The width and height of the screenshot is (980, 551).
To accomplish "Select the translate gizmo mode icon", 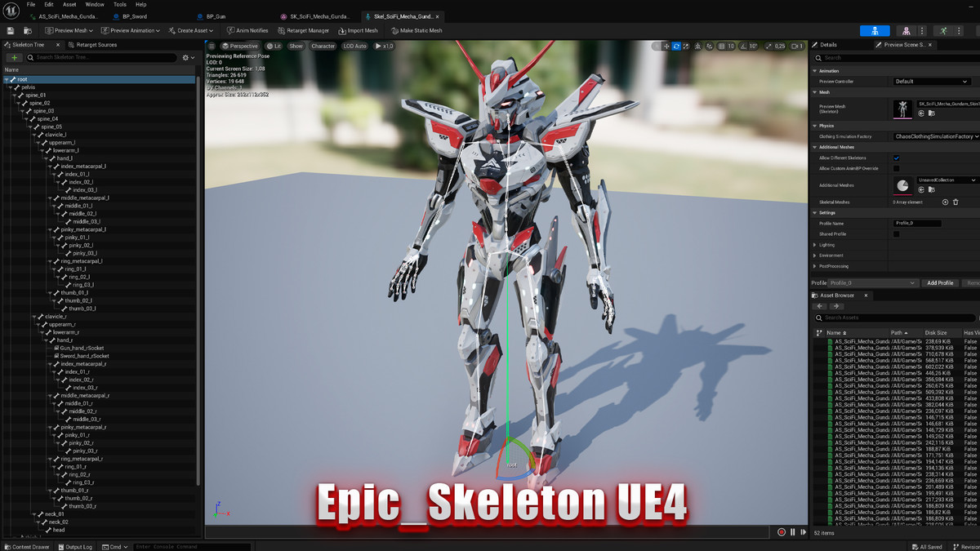I will tap(666, 47).
